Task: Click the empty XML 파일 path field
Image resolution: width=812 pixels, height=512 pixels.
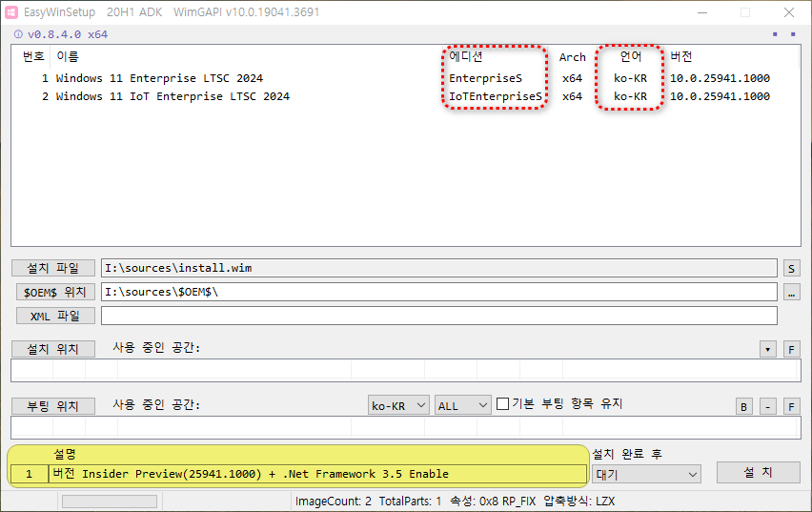Action: [x=439, y=316]
